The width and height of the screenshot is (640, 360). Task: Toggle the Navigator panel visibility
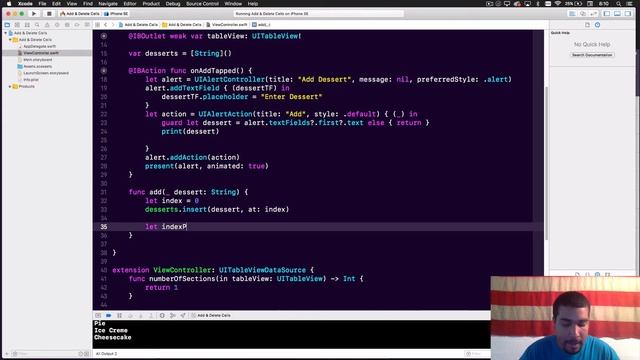tap(607, 13)
